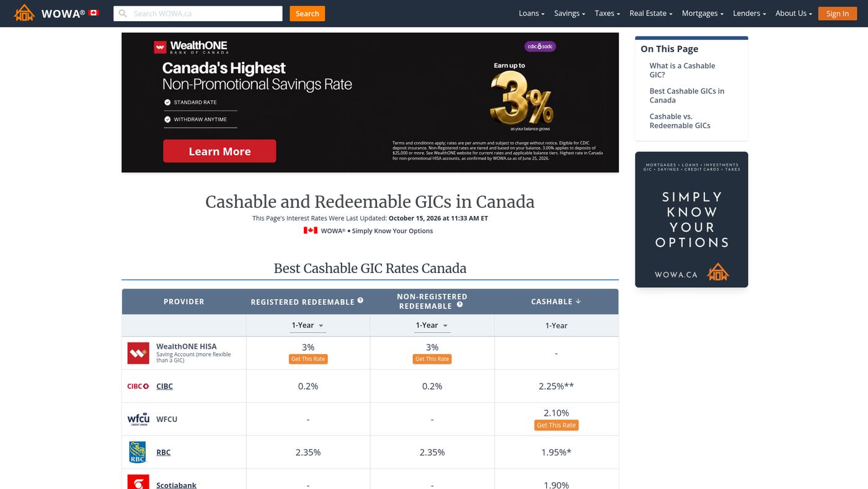Click the orange Search button
The image size is (868, 489).
click(x=307, y=14)
